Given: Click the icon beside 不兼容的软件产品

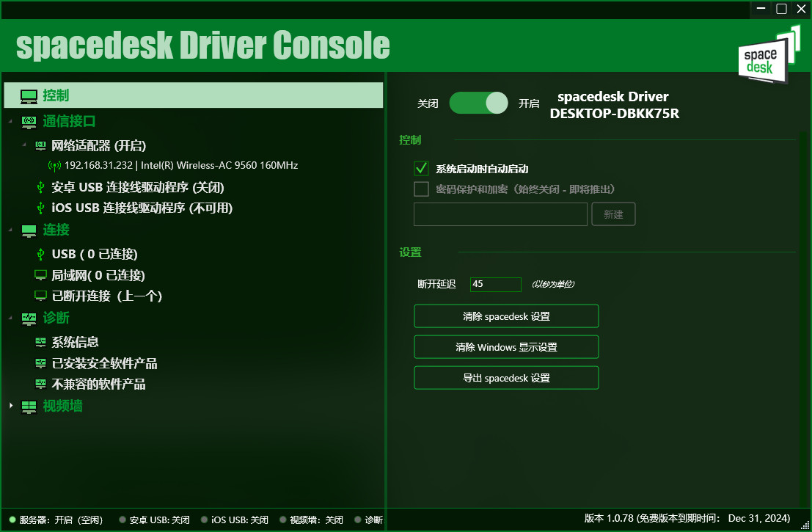Looking at the screenshot, I should (40, 384).
